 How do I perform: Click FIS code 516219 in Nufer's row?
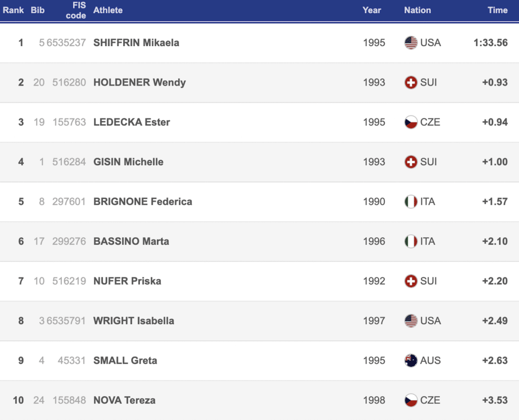[69, 281]
